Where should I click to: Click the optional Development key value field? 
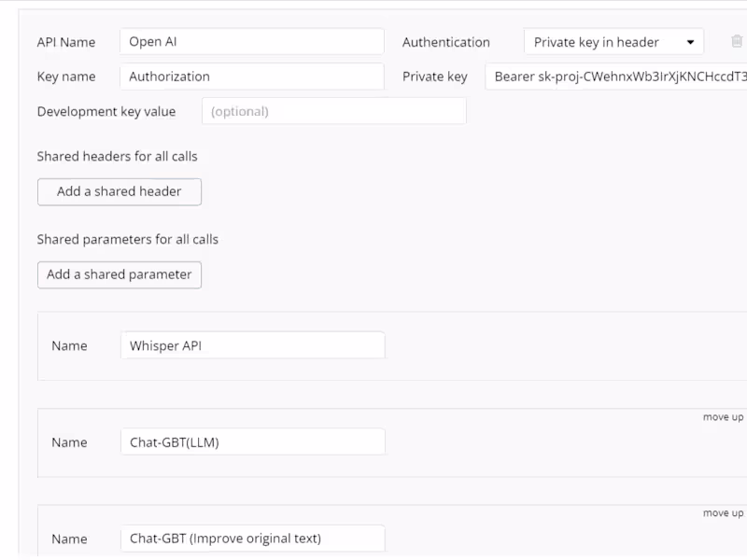tap(334, 110)
